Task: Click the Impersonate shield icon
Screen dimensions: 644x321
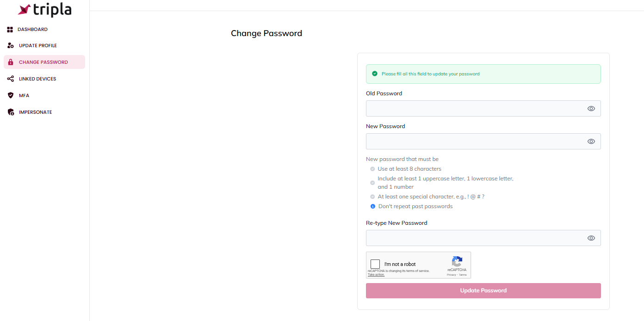Action: tap(11, 112)
